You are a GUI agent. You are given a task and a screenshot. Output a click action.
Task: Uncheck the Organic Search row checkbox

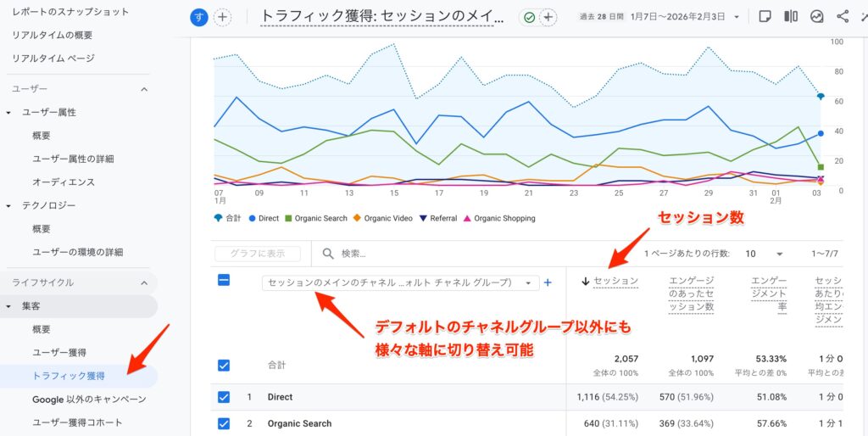224,423
